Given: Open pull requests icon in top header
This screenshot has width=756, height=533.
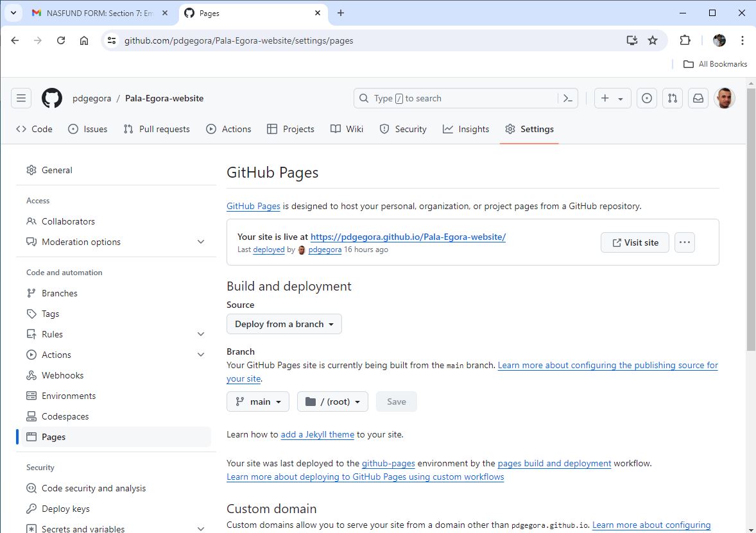Looking at the screenshot, I should (x=672, y=98).
